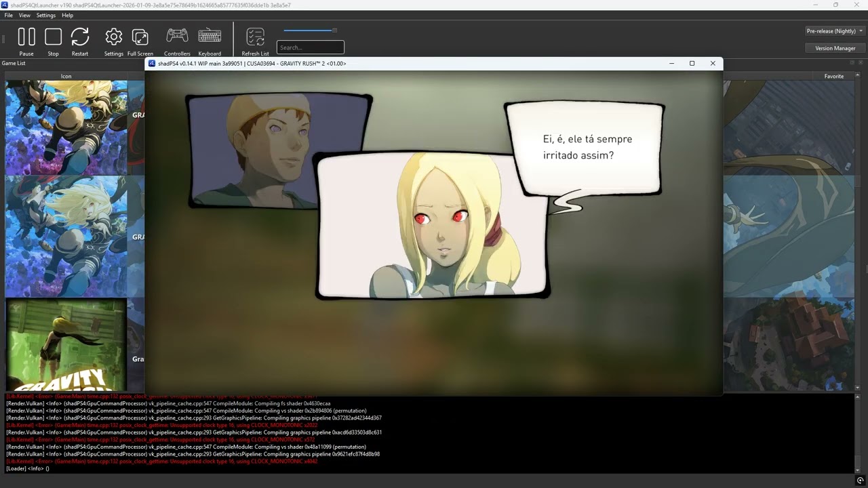This screenshot has width=868, height=488.
Task: Click the toolbar drag handle left of Pause
Action: (3, 39)
